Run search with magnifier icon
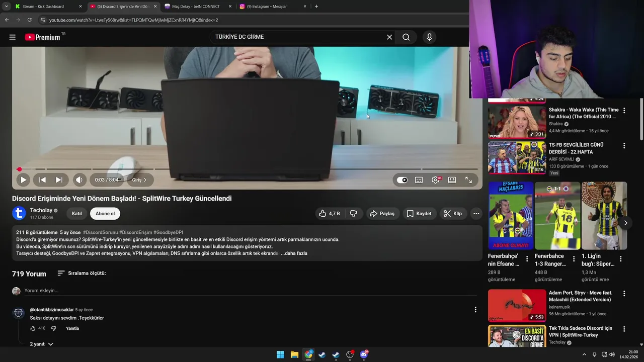The image size is (644, 362). [x=406, y=37]
